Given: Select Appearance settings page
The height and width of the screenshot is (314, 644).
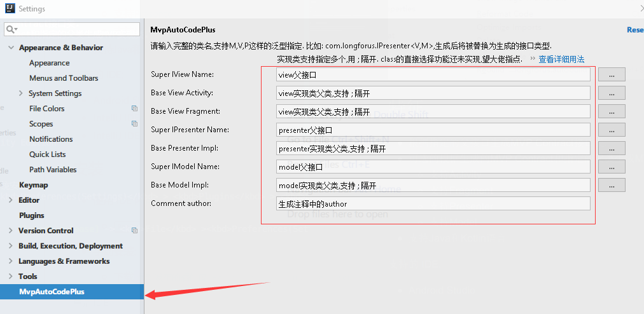Looking at the screenshot, I should pyautogui.click(x=49, y=63).
